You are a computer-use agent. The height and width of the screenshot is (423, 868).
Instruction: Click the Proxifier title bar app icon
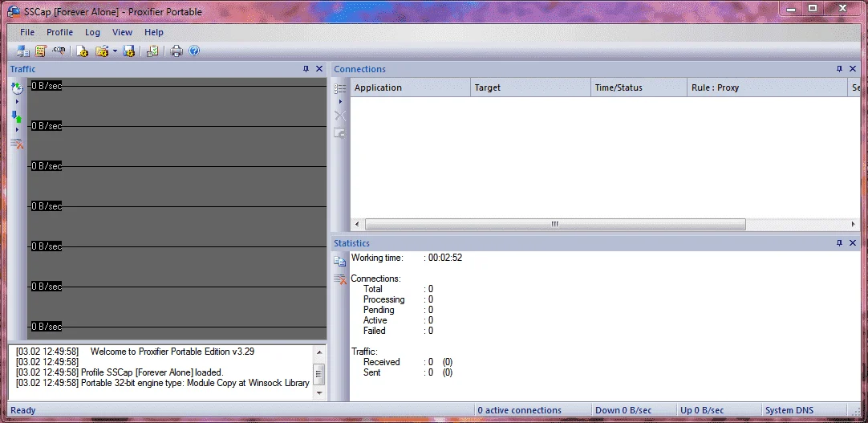14,11
